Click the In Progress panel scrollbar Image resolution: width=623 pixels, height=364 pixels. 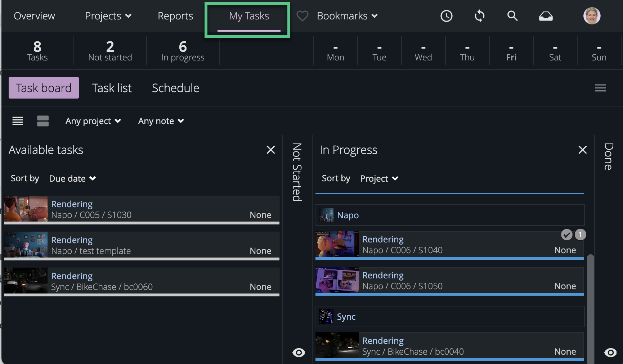(590, 306)
